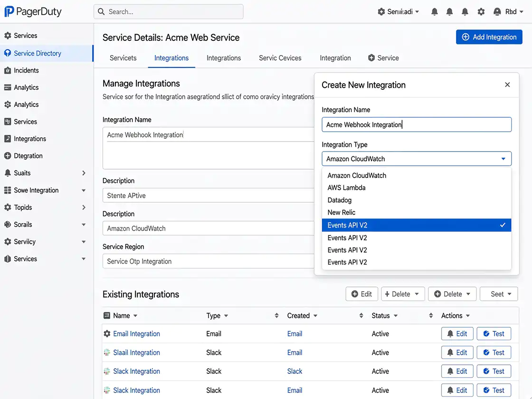Click the Suaits bell icon in sidebar

(x=8, y=173)
